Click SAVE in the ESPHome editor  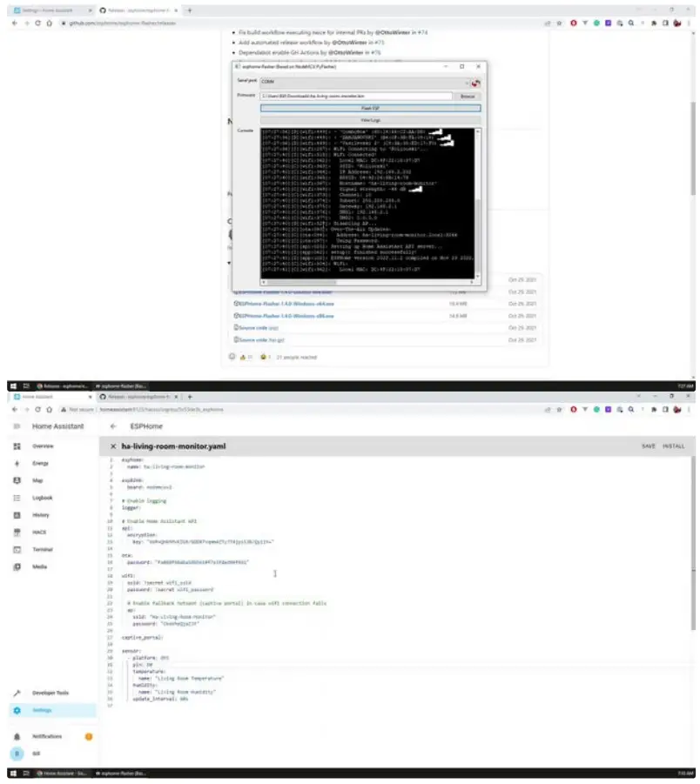pos(649,446)
